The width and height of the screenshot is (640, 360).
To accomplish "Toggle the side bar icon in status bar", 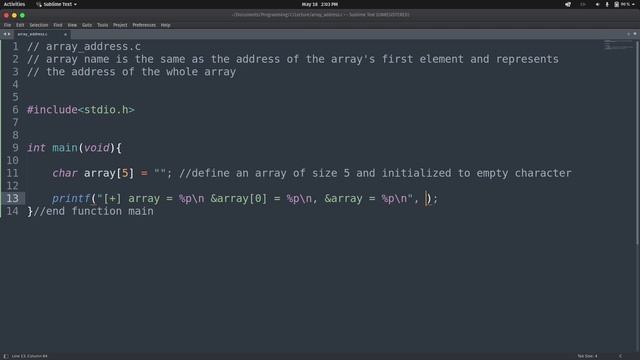I will 6,356.
